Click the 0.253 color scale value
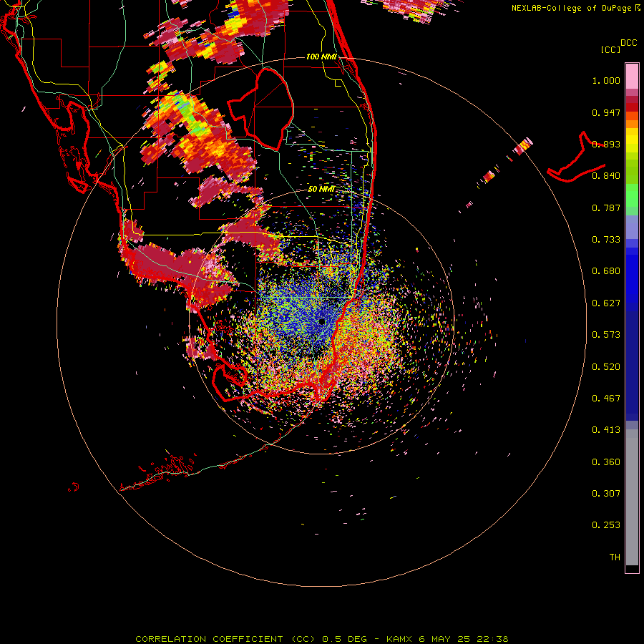 click(606, 525)
